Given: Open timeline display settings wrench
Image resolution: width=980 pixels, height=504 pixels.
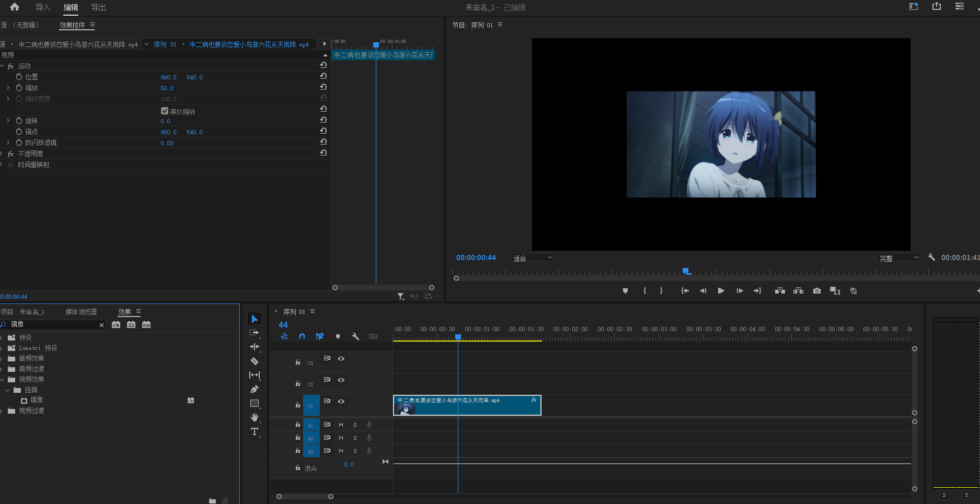Looking at the screenshot, I should click(x=355, y=337).
